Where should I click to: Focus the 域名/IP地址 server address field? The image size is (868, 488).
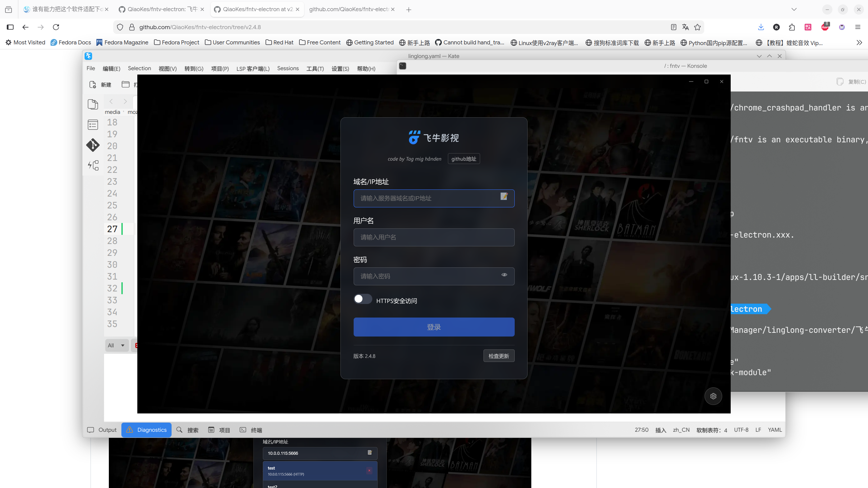(434, 198)
